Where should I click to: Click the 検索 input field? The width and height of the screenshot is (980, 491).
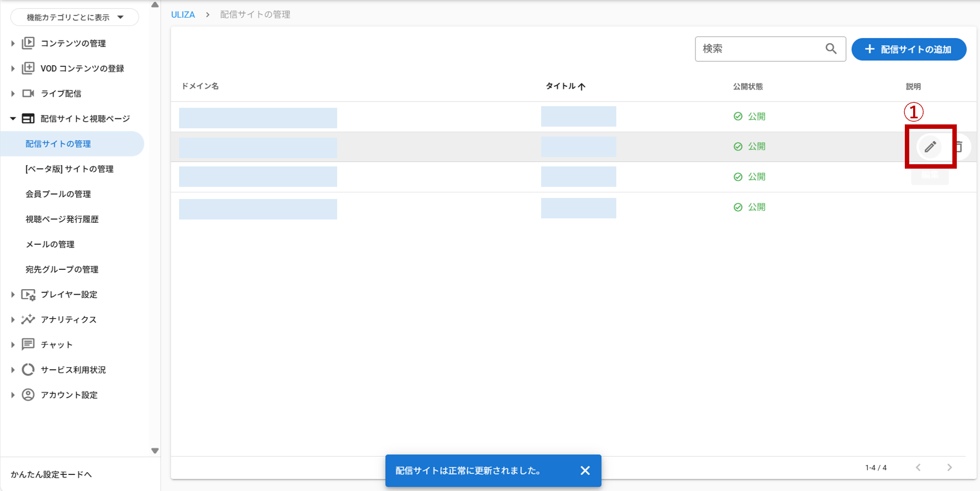click(760, 49)
